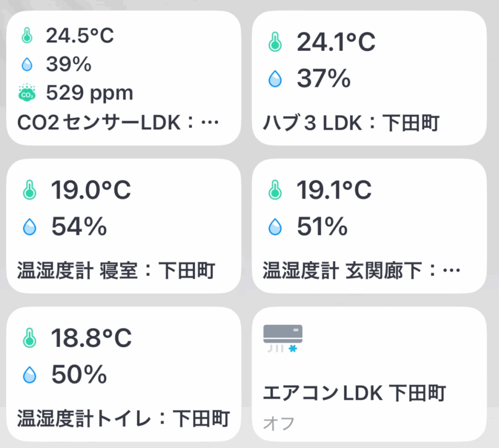
Task: Select the 温湿度計 寝室：下田町 label
Action: pyautogui.click(x=116, y=271)
